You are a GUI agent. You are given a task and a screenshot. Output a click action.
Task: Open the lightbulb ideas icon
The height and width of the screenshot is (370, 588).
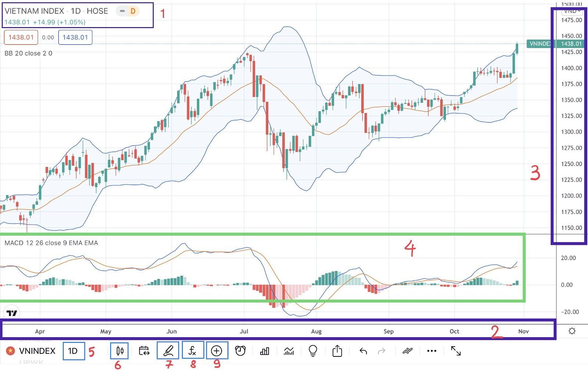pyautogui.click(x=313, y=351)
